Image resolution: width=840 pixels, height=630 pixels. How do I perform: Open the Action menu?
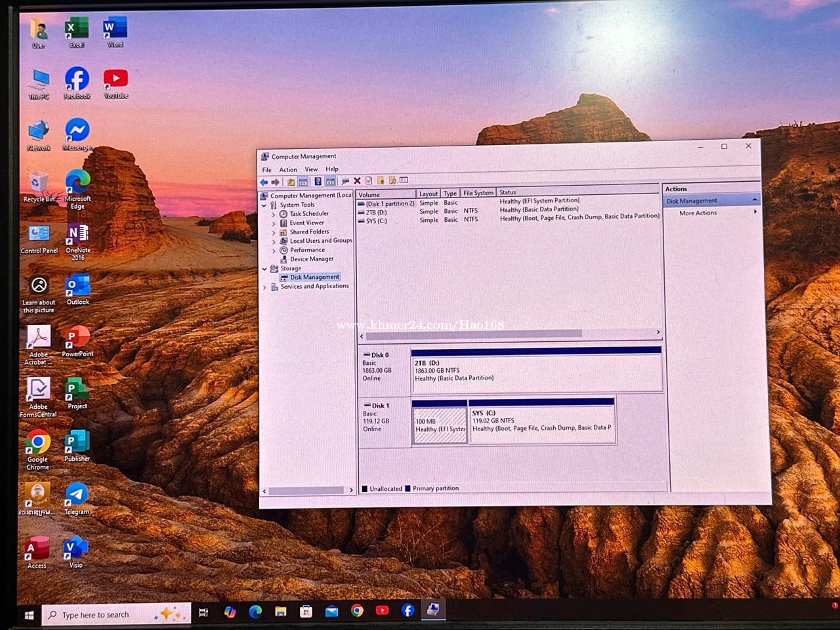pyautogui.click(x=288, y=169)
